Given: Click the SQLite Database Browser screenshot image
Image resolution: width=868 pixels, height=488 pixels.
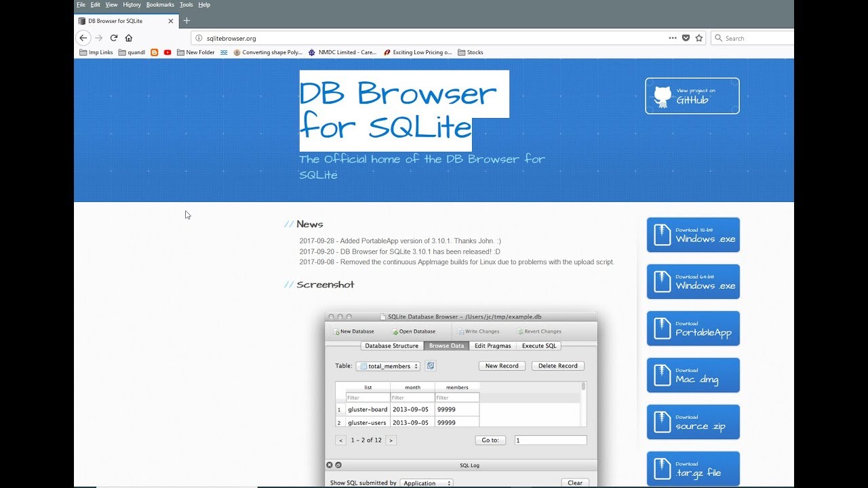Looking at the screenshot, I should (x=461, y=399).
